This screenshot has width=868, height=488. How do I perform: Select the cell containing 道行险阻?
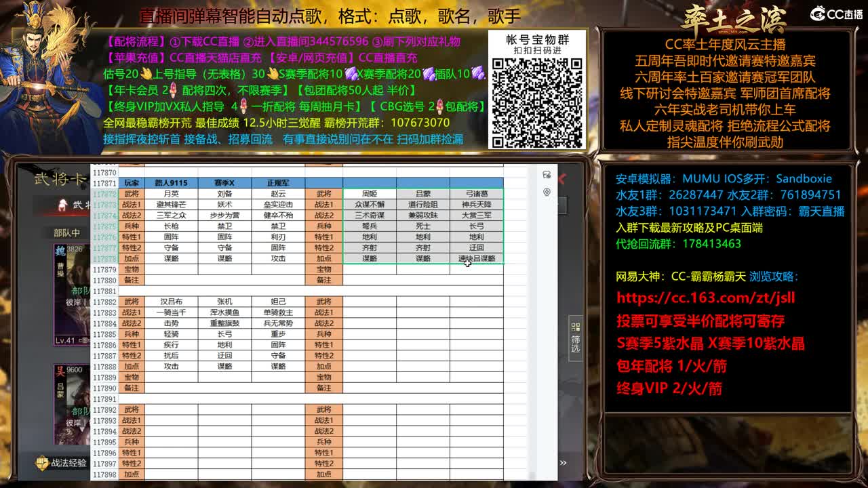pos(423,205)
